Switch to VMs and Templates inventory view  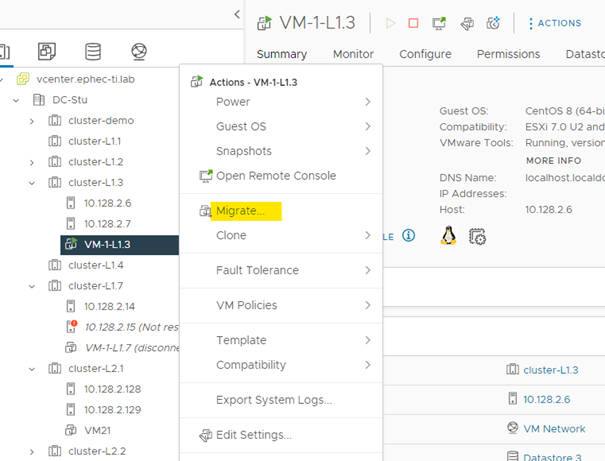(47, 51)
